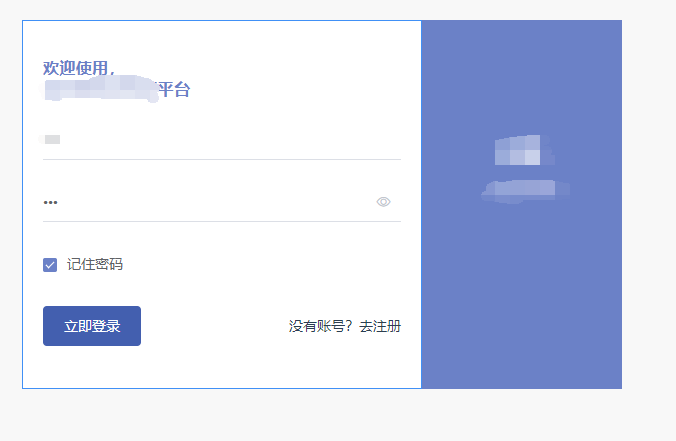Uncheck the 记住密码 checkbox
This screenshot has height=441, width=676.
50,265
